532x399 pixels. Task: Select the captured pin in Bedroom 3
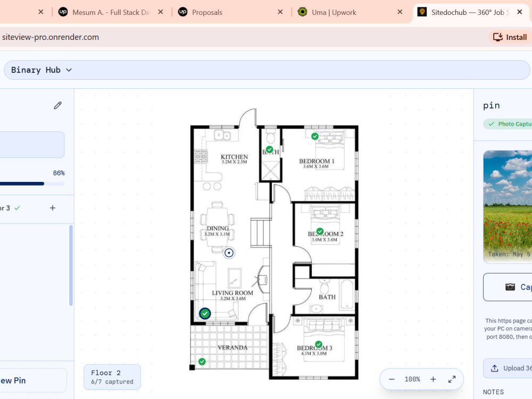click(319, 344)
